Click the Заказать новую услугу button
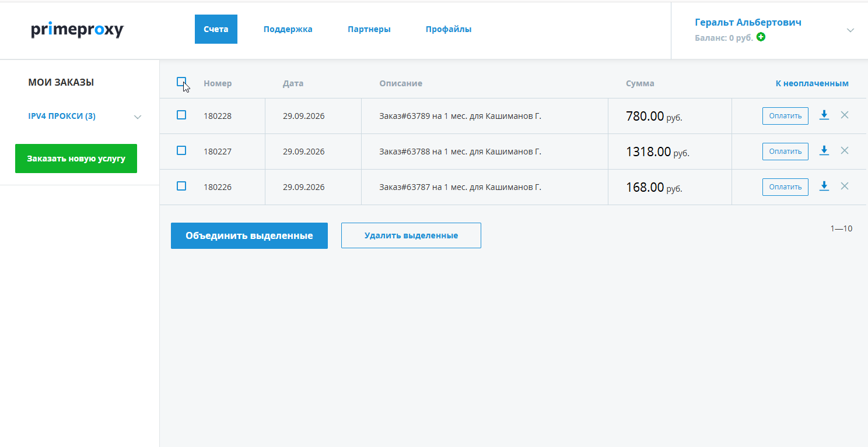The width and height of the screenshot is (868, 447). [76, 159]
